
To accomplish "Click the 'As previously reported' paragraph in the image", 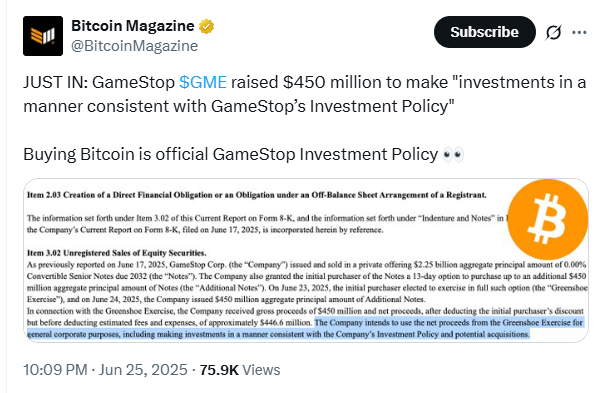I will tap(307, 282).
